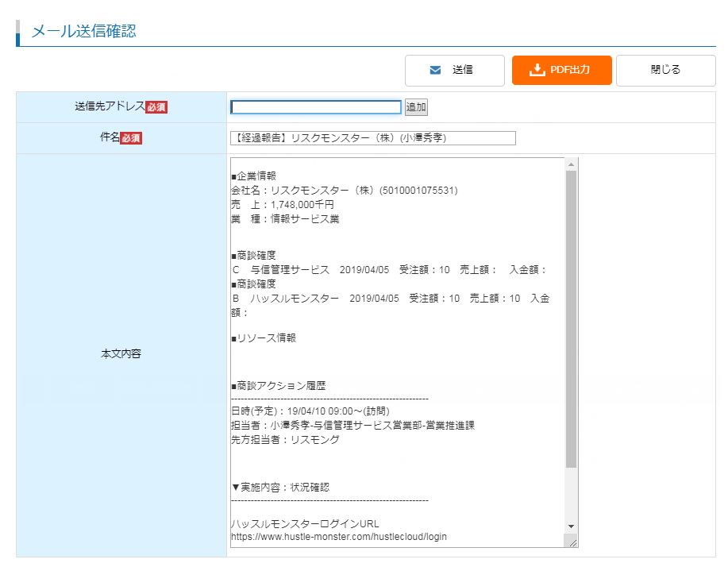The width and height of the screenshot is (728, 567).
Task: Click the envelope icon on the 送信 button
Action: tap(435, 70)
